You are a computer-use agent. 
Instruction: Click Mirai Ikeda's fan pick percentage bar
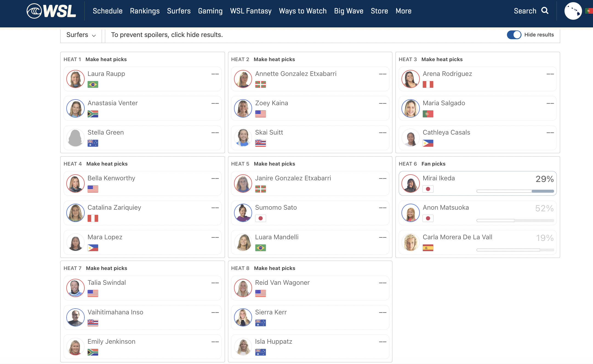pos(515,191)
